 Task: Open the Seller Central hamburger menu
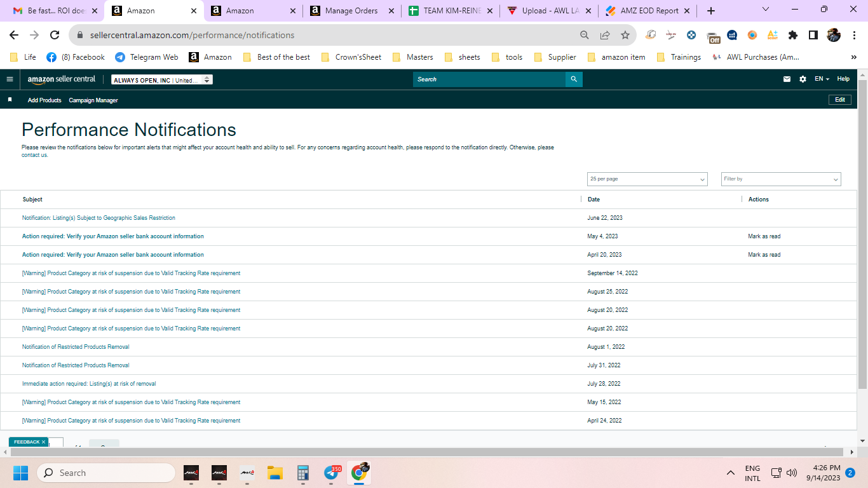[10, 79]
